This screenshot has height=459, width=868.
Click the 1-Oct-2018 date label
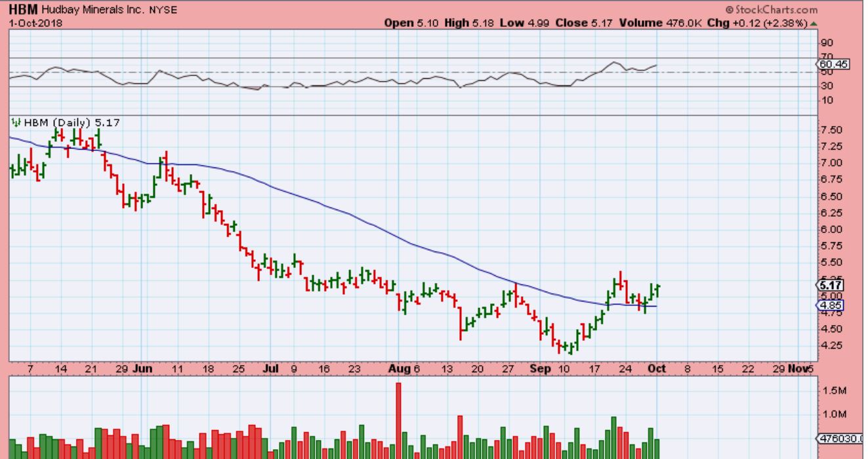(x=34, y=23)
